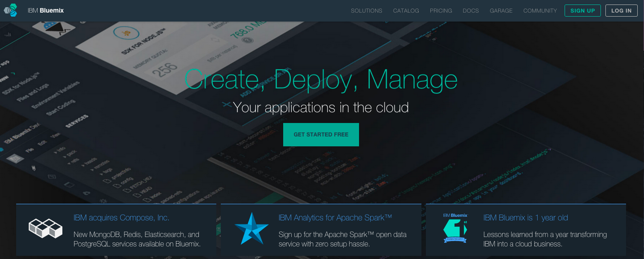Go to the Catalog page
Image resolution: width=644 pixels, height=259 pixels.
click(x=406, y=11)
